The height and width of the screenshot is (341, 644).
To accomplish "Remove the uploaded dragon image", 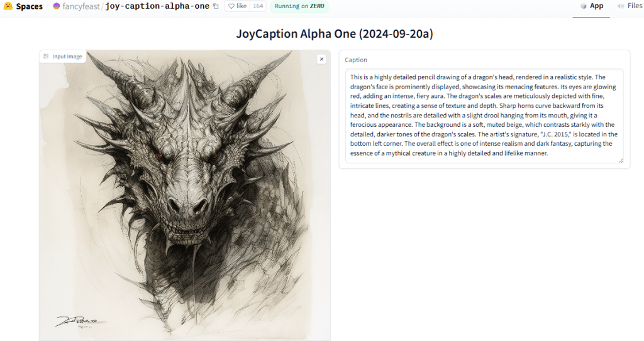I will [x=321, y=59].
